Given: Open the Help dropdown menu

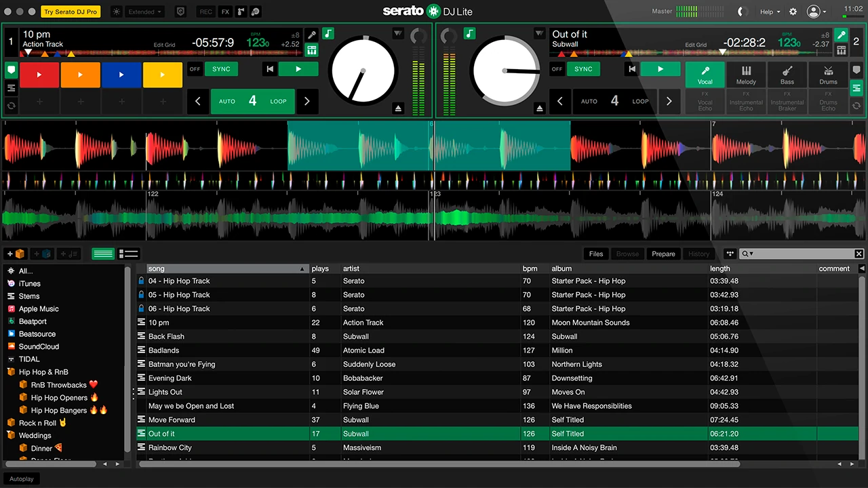Looking at the screenshot, I should point(770,12).
